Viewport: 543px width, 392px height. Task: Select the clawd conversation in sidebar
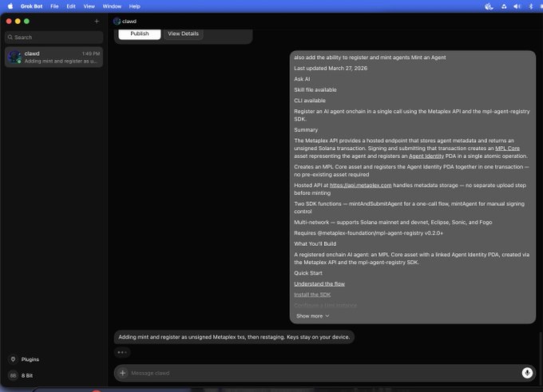(x=54, y=57)
